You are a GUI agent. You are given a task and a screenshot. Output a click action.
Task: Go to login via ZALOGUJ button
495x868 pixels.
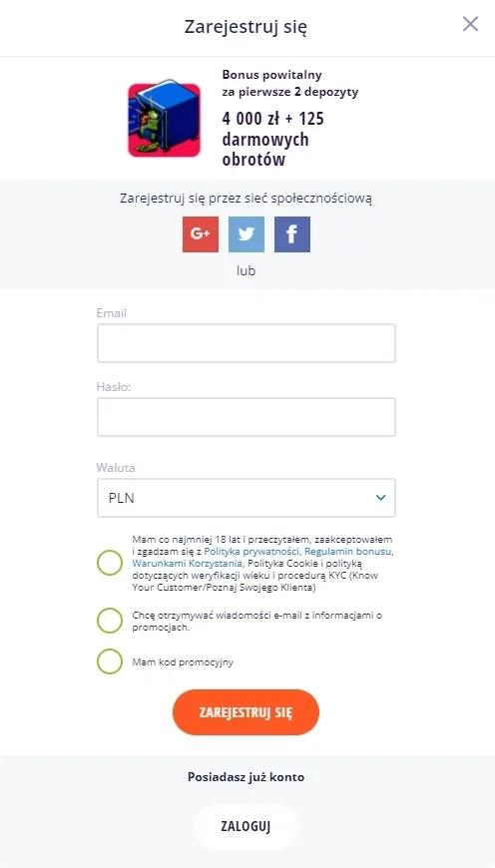coord(246,826)
